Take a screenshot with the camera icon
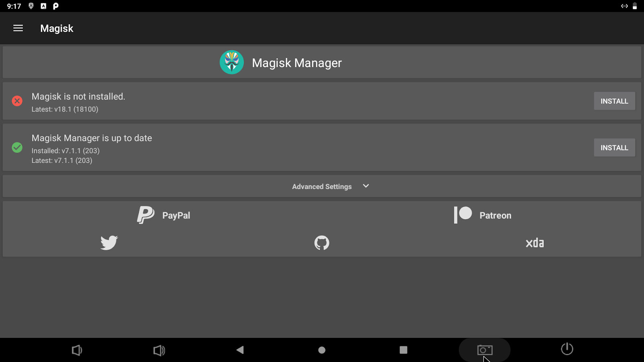The width and height of the screenshot is (644, 362). click(485, 350)
